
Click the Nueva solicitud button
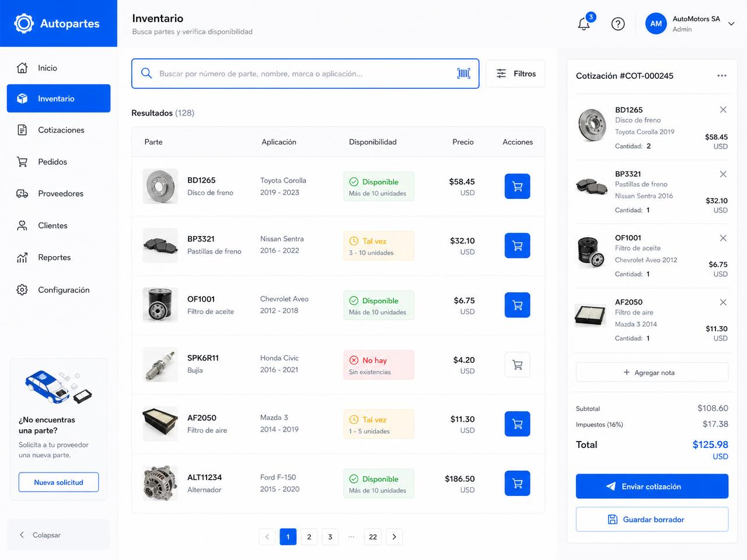58,482
